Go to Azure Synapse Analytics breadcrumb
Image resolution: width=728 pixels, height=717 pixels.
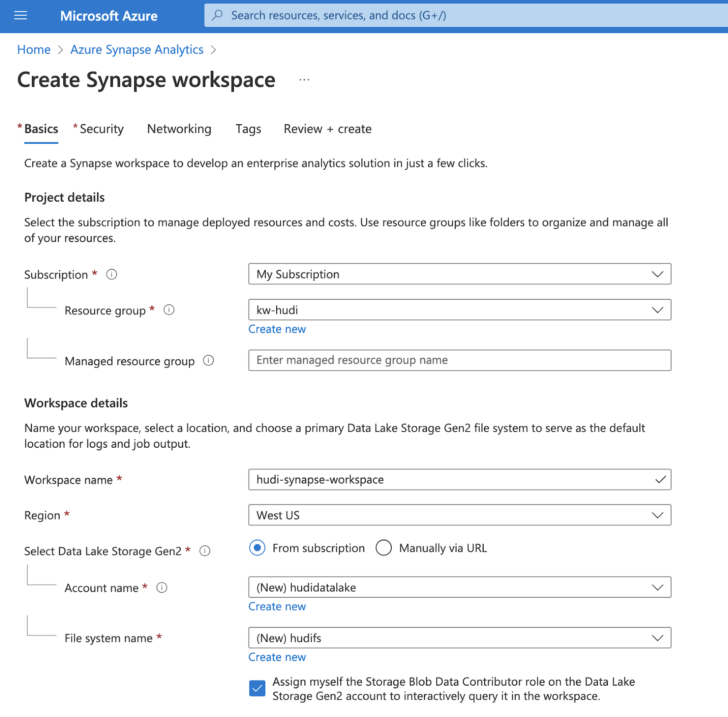point(137,50)
